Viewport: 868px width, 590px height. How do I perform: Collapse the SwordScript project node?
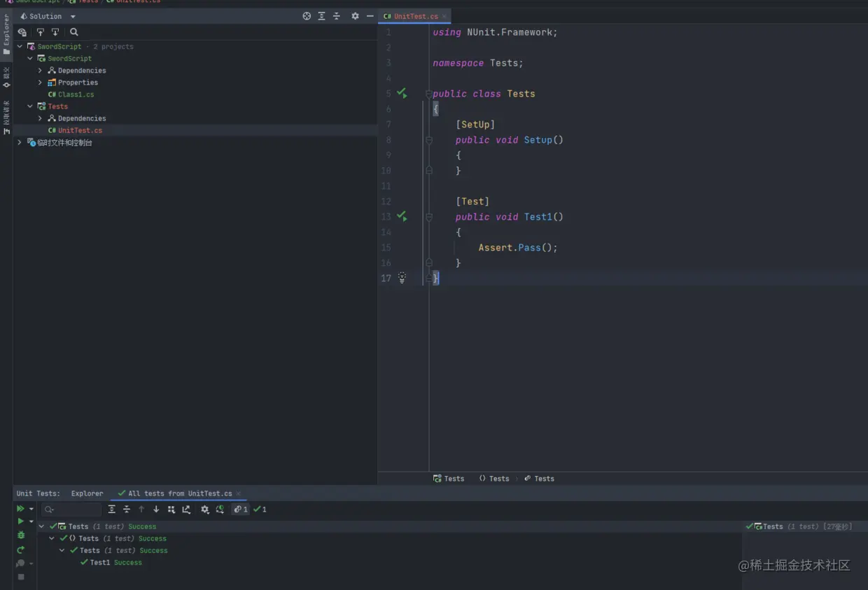(x=30, y=59)
